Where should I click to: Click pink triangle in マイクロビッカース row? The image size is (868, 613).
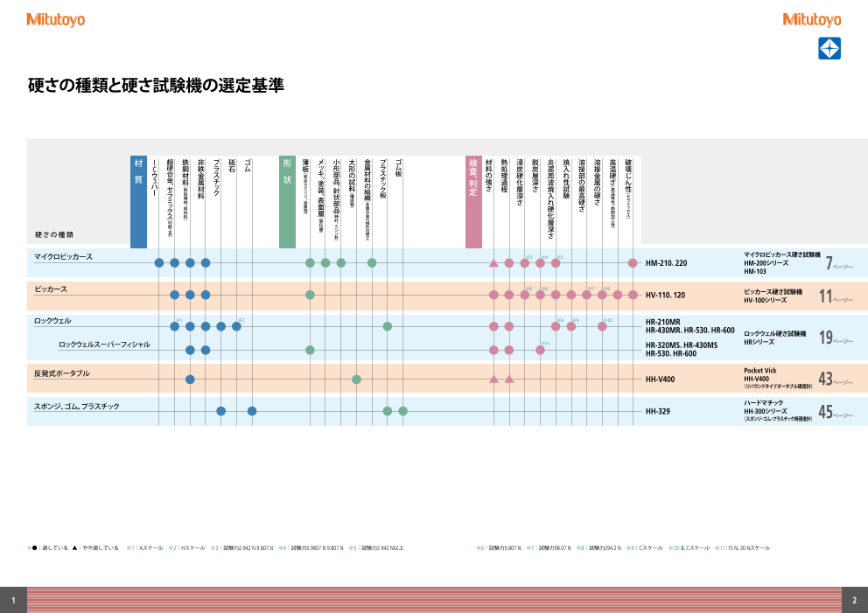pyautogui.click(x=493, y=263)
